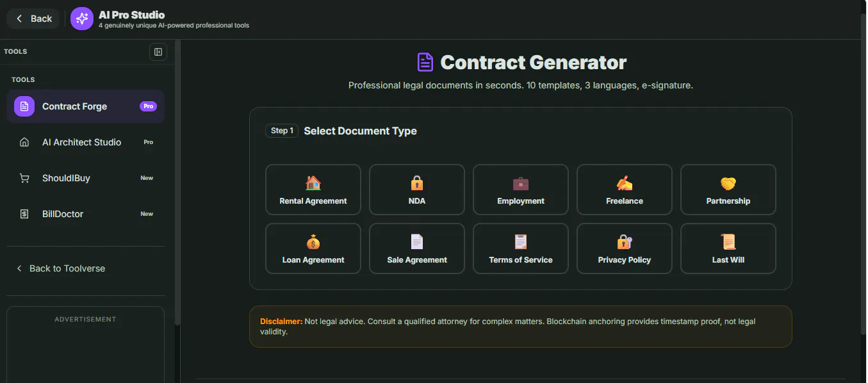Screen dimensions: 868x383
Task: Click the AI Architect Studio house icon
Action: [x=24, y=142]
